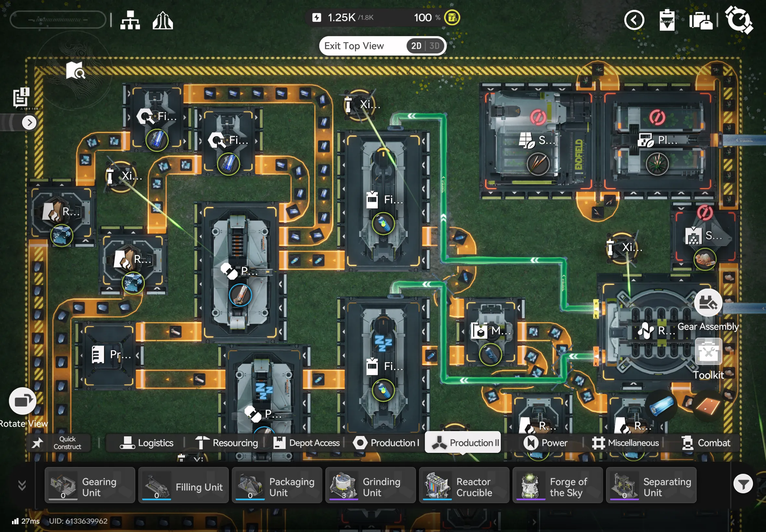766x532 pixels.
Task: Click the Quick Construct pin icon
Action: tap(37, 443)
